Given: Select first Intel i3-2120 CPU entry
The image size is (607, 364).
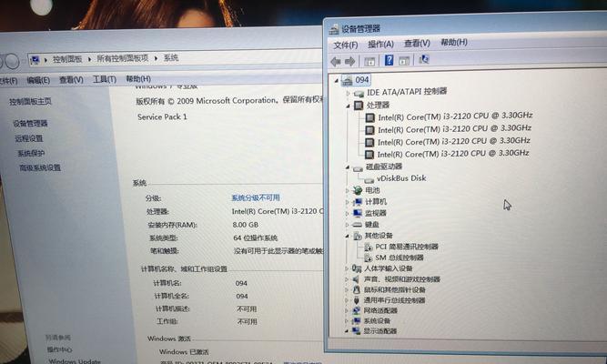Looking at the screenshot, I should (x=455, y=116).
